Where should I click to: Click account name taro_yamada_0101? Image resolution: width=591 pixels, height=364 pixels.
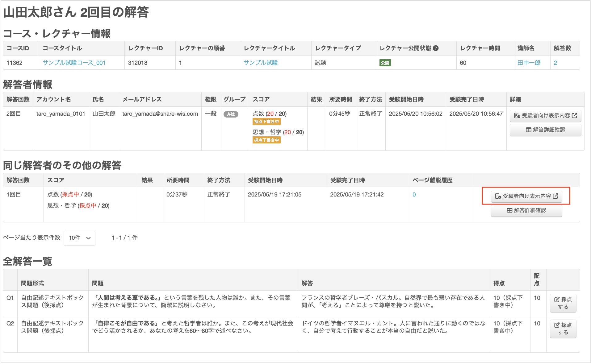tap(61, 114)
